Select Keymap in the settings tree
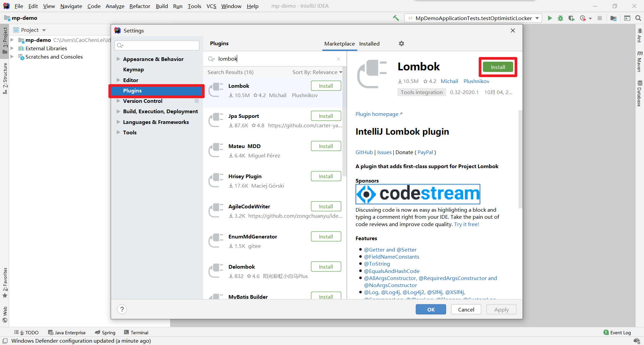The width and height of the screenshot is (644, 345). point(133,70)
